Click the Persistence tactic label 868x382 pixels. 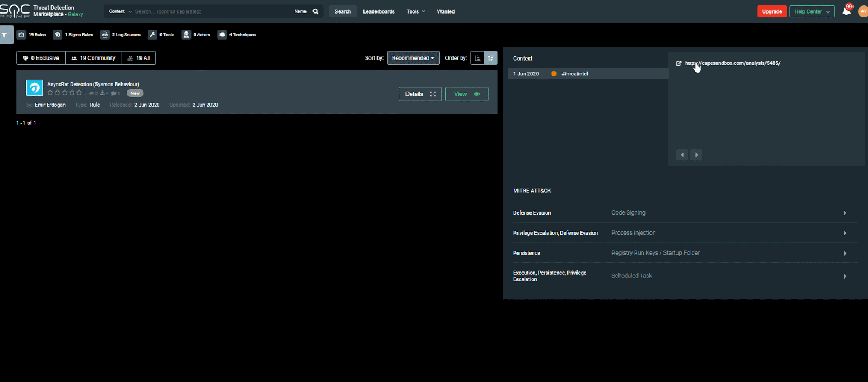pyautogui.click(x=527, y=253)
